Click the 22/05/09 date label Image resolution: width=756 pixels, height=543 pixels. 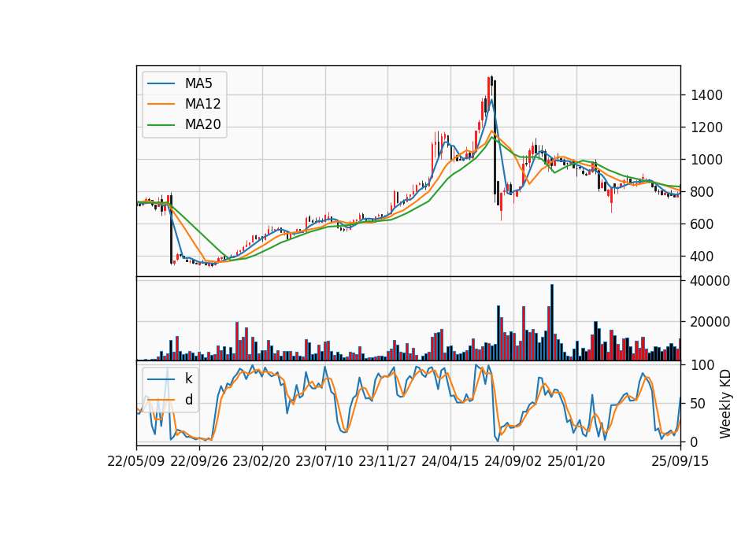pos(136,461)
